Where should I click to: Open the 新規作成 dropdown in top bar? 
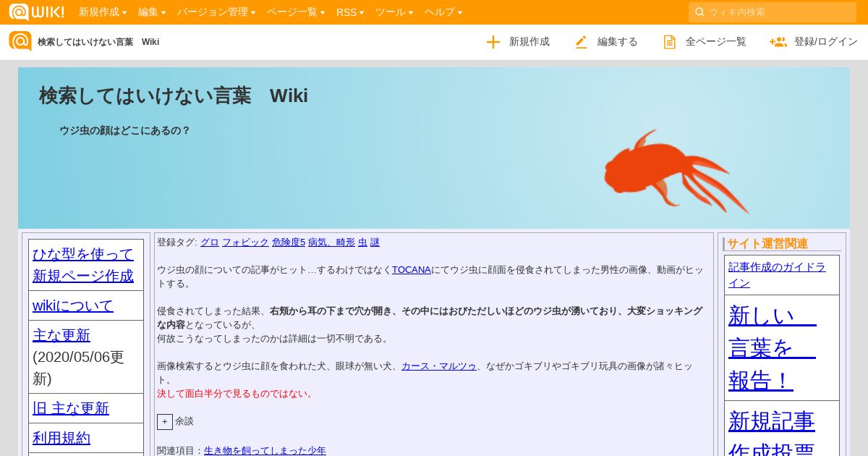click(x=103, y=12)
